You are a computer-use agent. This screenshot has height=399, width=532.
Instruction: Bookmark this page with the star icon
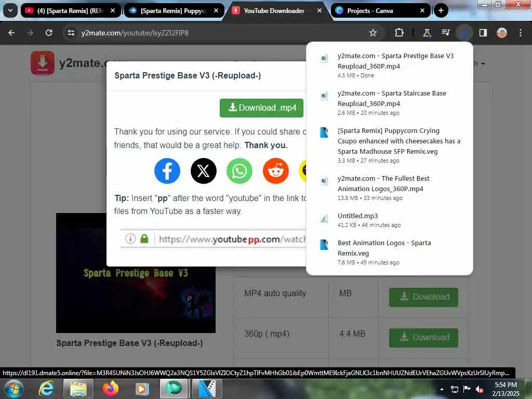coord(373,33)
